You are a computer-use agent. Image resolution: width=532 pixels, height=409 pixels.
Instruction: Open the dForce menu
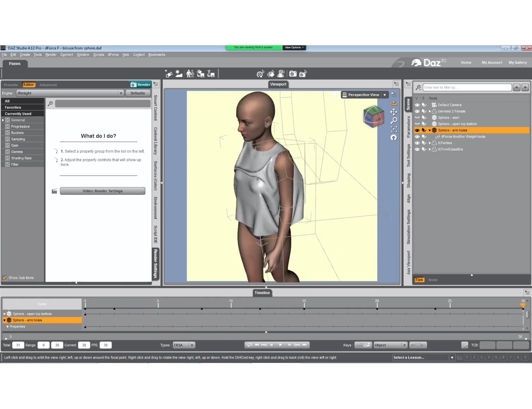pyautogui.click(x=113, y=54)
